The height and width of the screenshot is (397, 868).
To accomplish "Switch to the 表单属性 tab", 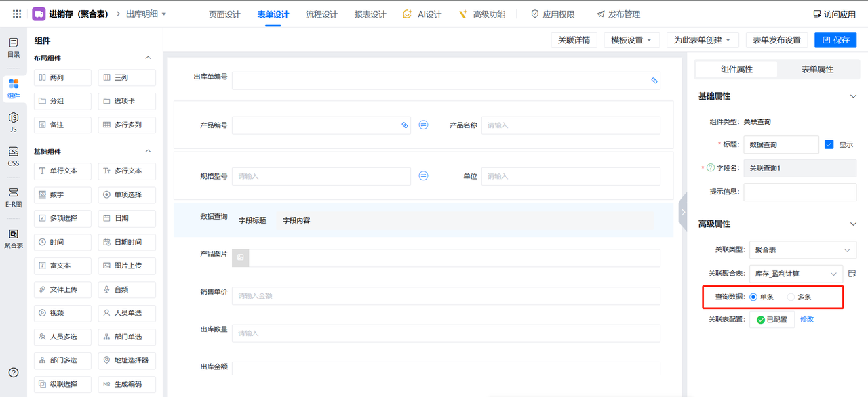I will pos(817,69).
